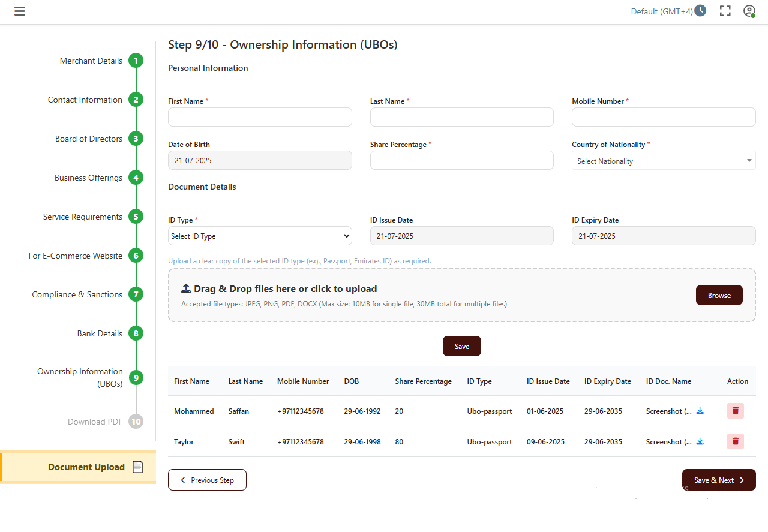The width and height of the screenshot is (768, 532).
Task: Go to Business Offerings step
Action: (x=88, y=178)
